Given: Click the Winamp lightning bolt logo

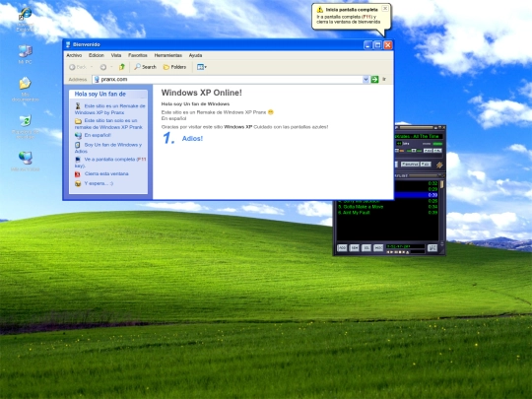Looking at the screenshot, I should pos(439,165).
